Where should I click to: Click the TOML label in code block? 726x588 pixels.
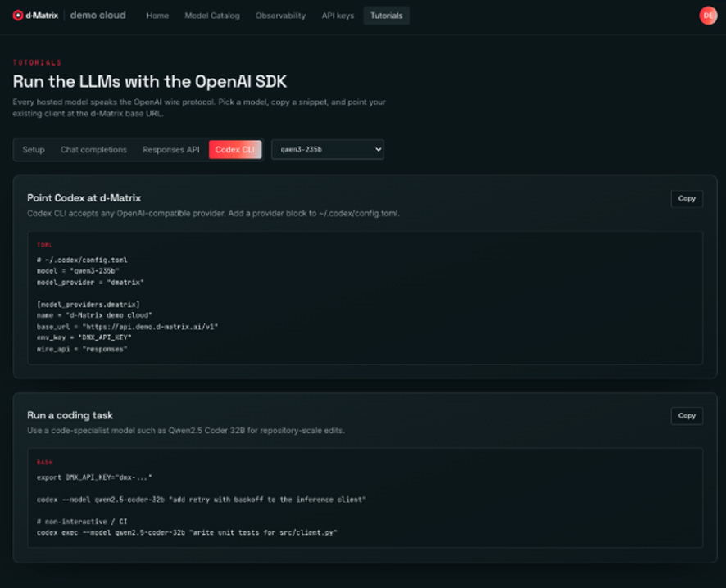click(x=44, y=245)
